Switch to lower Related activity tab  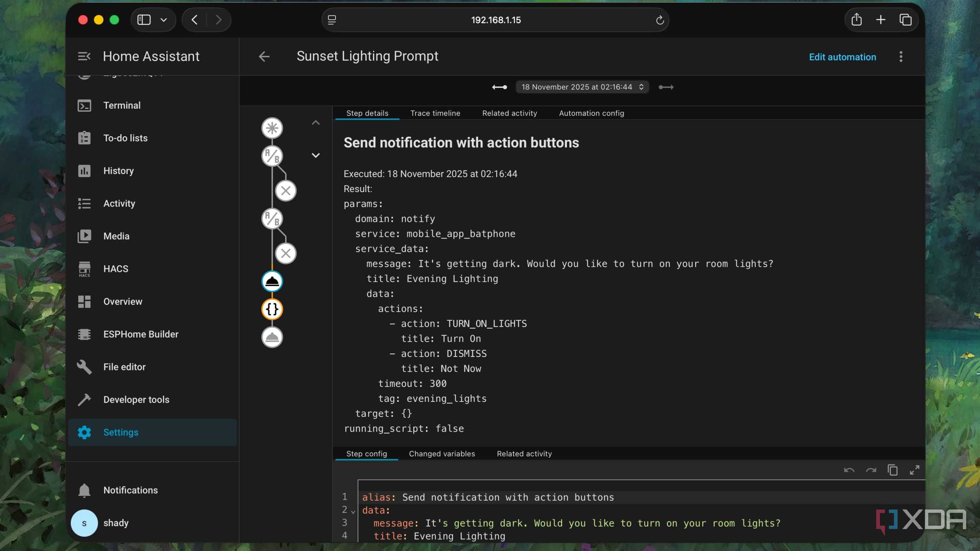524,454
